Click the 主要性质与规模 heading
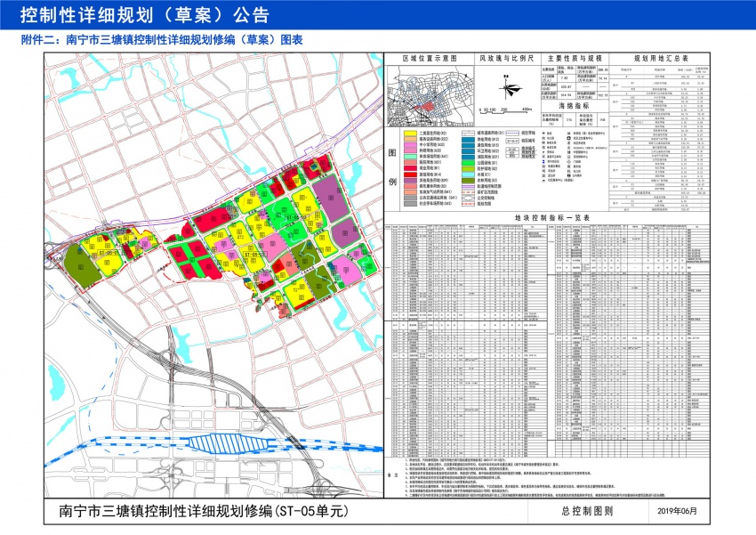This screenshot has width=756, height=535. coord(575,59)
